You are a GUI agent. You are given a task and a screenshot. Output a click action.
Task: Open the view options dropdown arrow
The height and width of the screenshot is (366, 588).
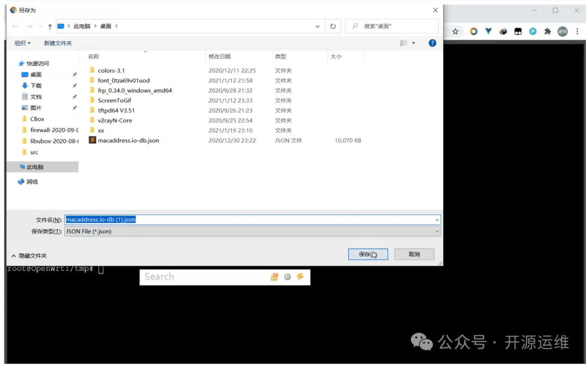click(413, 43)
